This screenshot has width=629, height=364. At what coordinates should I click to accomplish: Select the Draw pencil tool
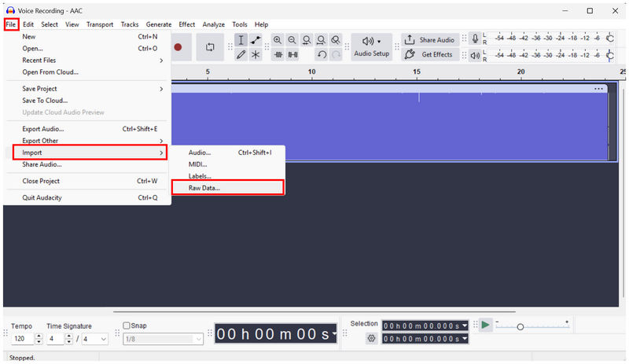pos(241,54)
